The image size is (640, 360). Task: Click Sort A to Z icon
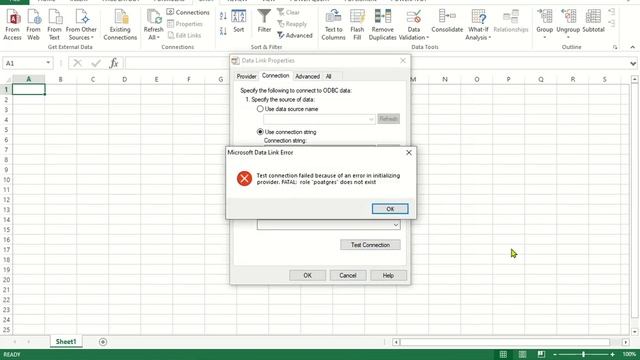click(x=223, y=16)
